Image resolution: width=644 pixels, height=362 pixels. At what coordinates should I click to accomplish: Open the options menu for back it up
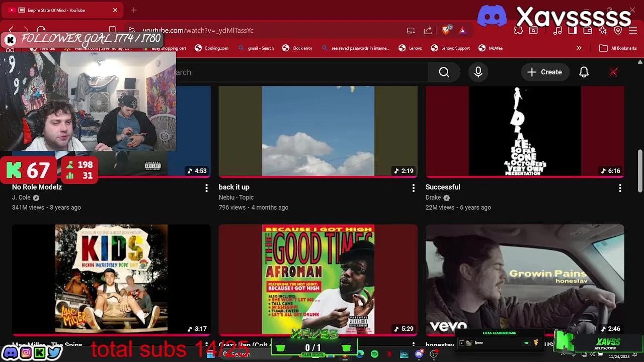click(413, 188)
